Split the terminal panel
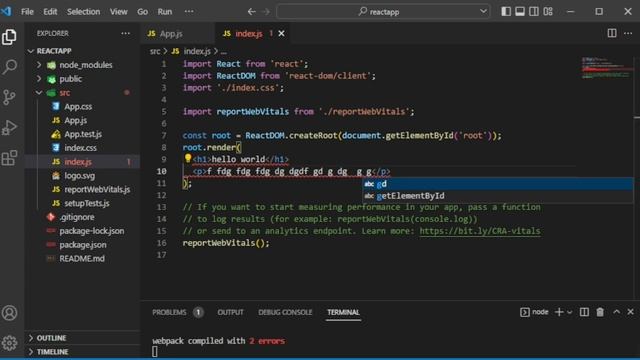 (584, 312)
